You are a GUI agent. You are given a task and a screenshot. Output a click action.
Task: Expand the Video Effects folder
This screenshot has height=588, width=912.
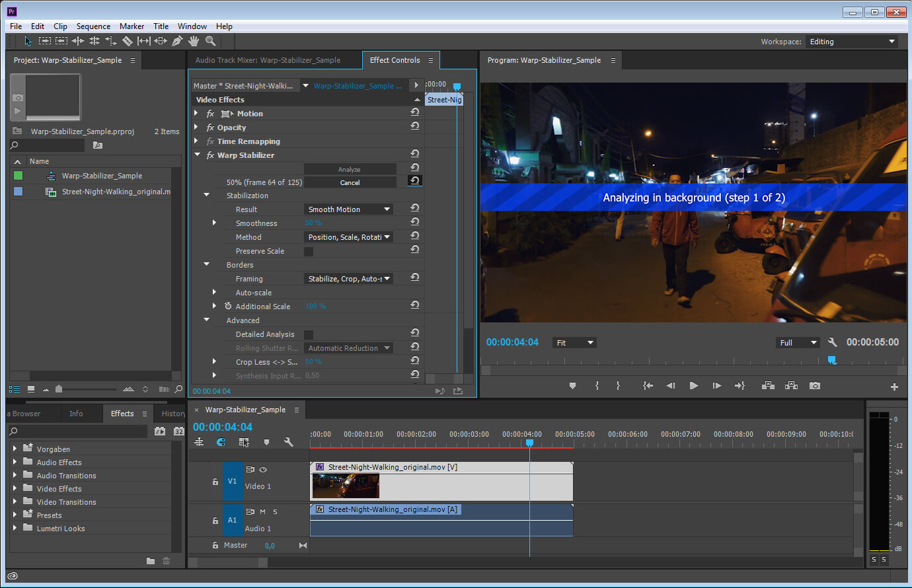coord(15,489)
